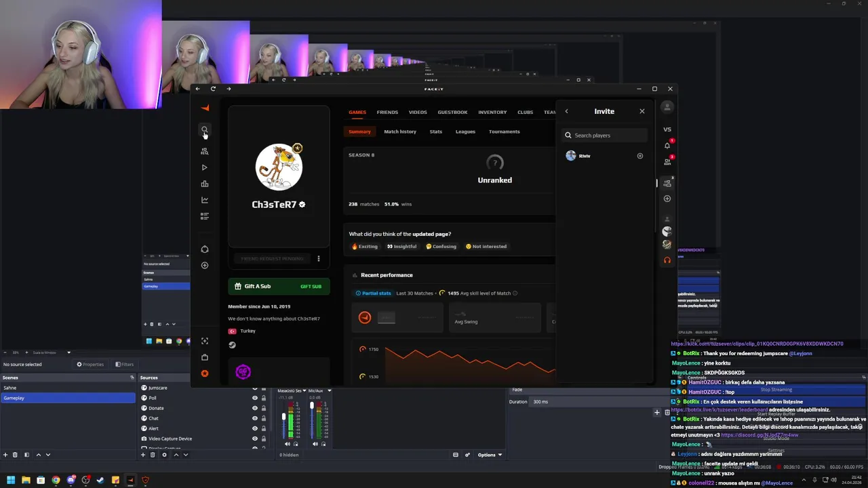Open the discord.gg link in chat
This screenshot has height=488, width=868.
point(759,434)
